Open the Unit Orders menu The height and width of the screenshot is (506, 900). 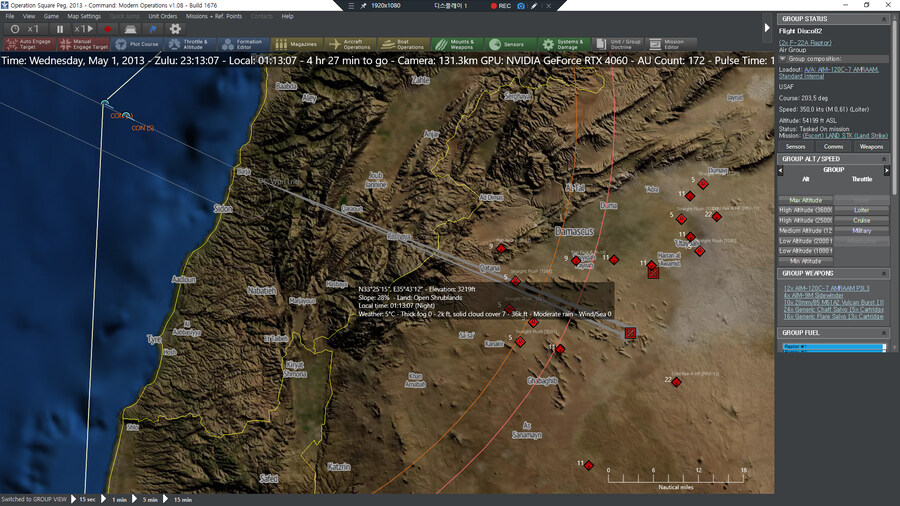click(162, 16)
